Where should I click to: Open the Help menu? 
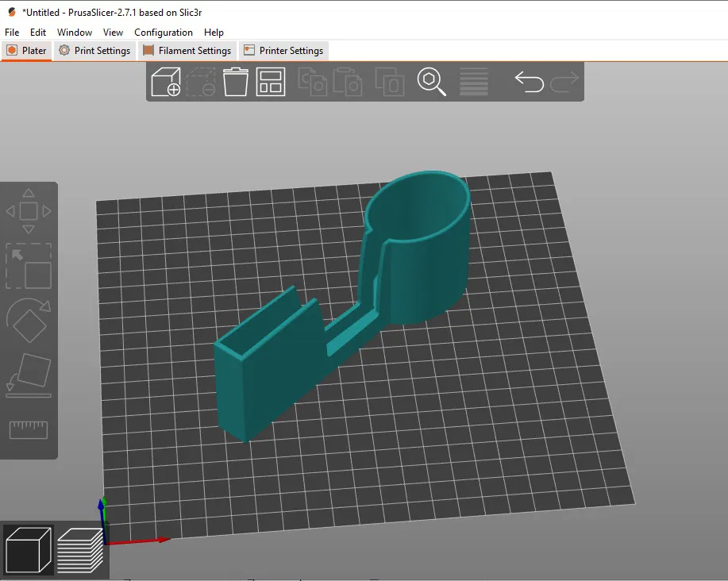click(x=214, y=32)
